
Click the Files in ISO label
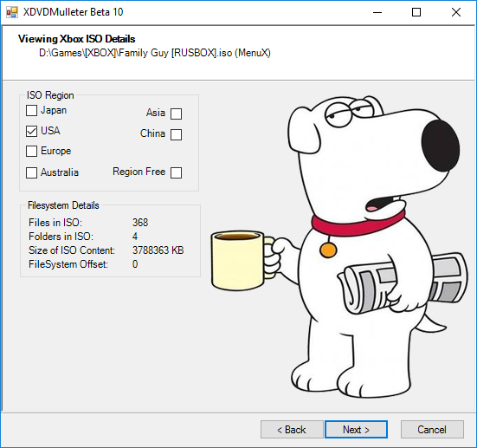(55, 223)
